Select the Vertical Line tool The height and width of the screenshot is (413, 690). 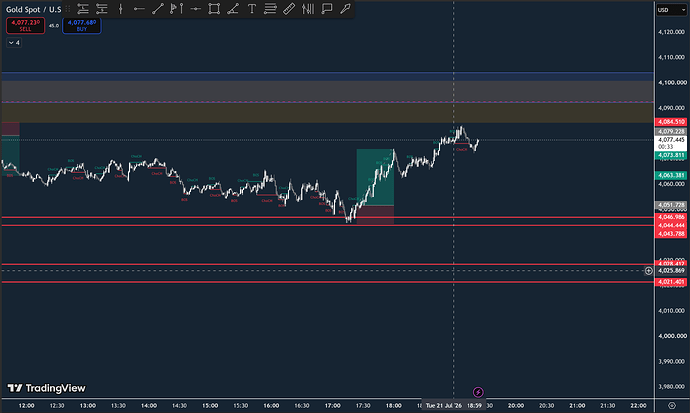tap(120, 9)
